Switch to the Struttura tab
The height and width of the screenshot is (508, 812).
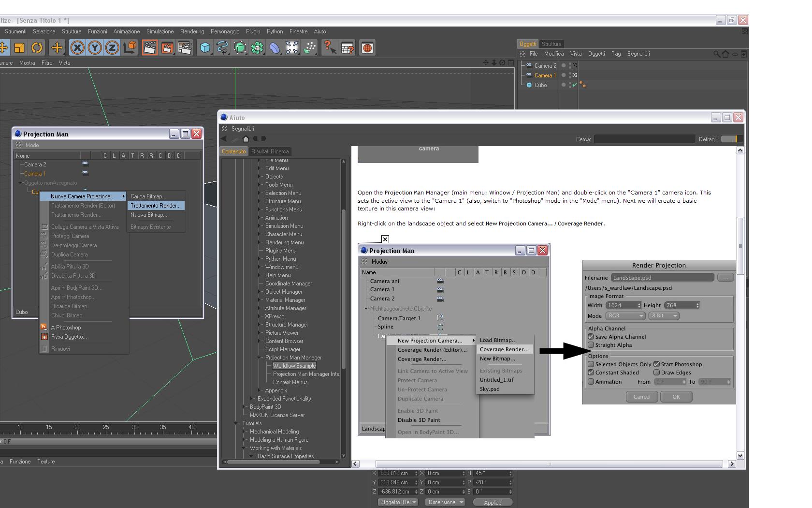point(551,44)
